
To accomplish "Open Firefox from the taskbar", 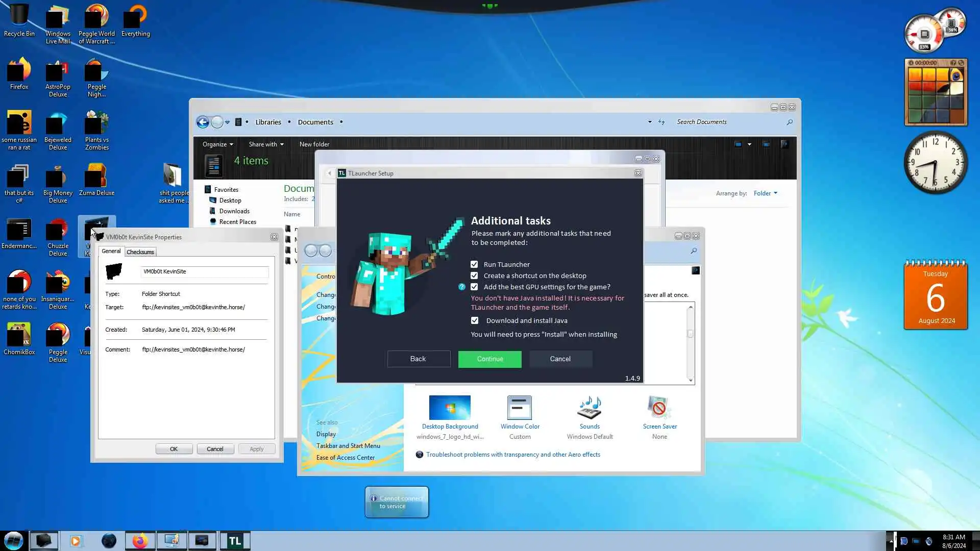I will [140, 541].
